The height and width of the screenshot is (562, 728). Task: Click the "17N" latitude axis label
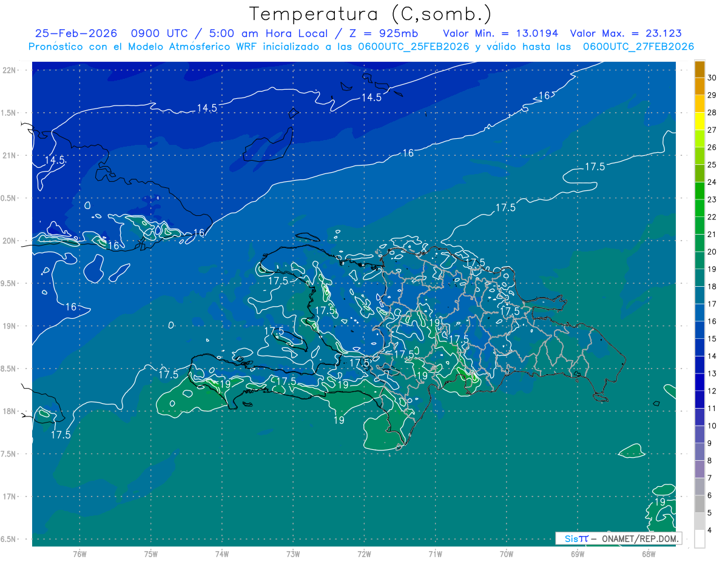10,497
